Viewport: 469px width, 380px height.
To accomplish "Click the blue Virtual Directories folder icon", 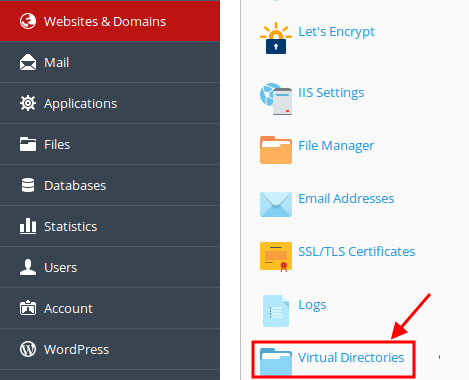I will (x=276, y=362).
